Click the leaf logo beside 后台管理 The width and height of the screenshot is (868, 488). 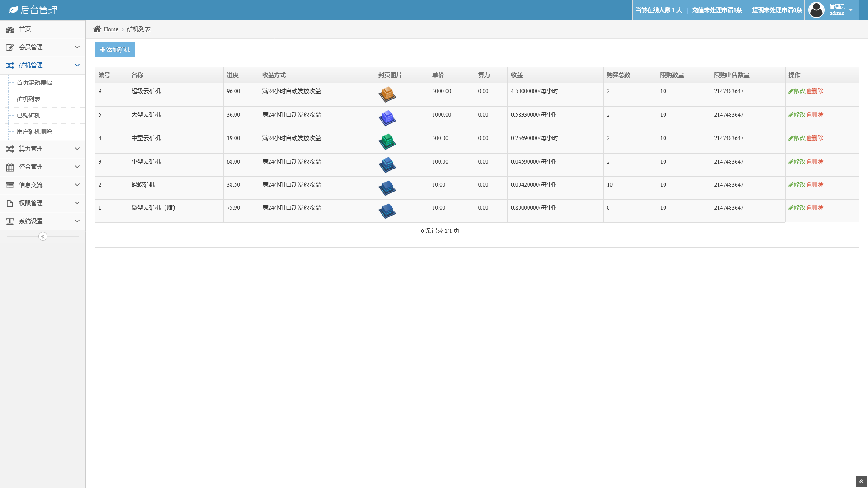point(14,10)
